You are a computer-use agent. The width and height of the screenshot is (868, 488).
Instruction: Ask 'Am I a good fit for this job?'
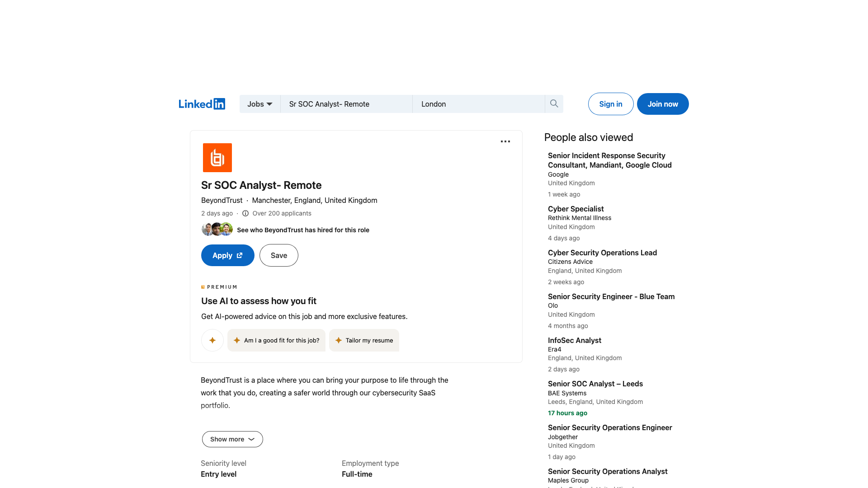pyautogui.click(x=276, y=340)
